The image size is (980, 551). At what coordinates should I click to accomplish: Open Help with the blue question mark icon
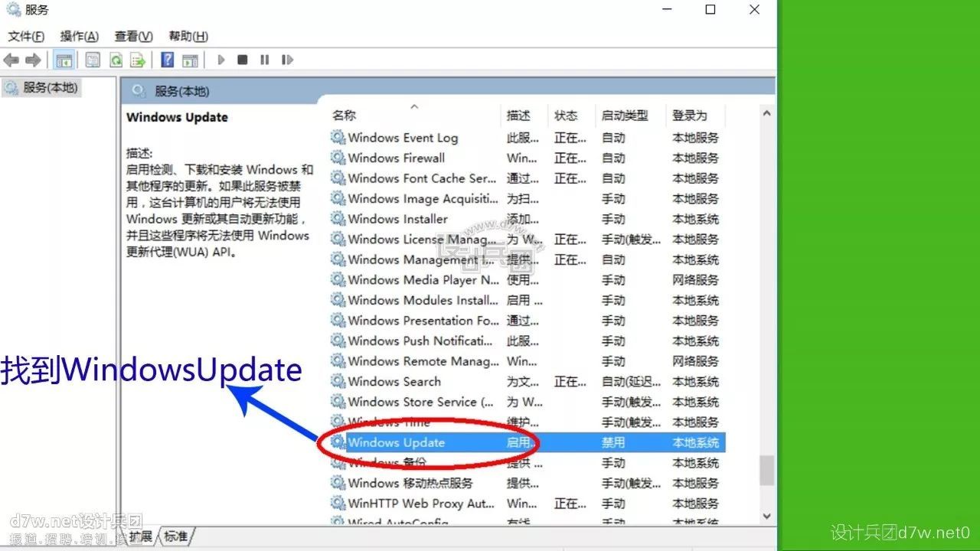[x=168, y=60]
